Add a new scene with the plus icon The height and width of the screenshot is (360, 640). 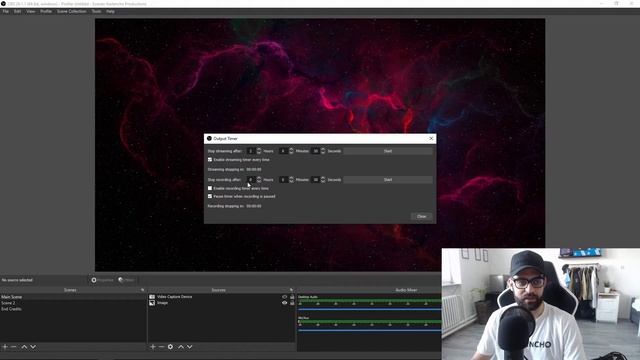[5, 347]
